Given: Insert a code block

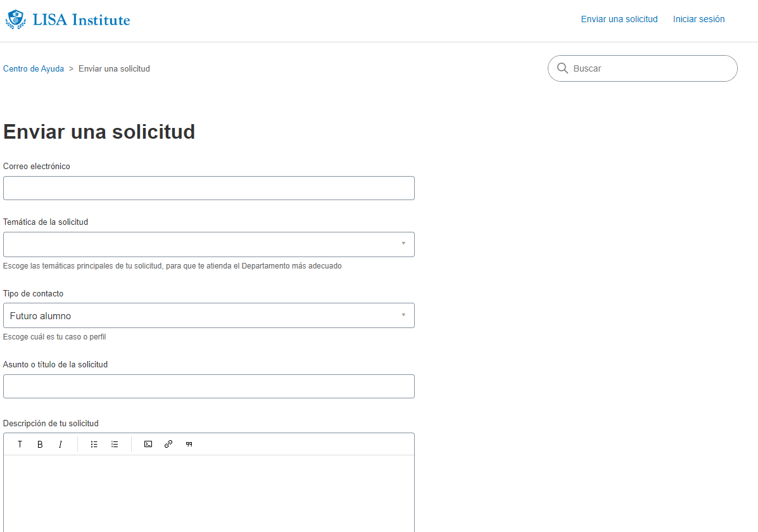Looking at the screenshot, I should [x=148, y=445].
